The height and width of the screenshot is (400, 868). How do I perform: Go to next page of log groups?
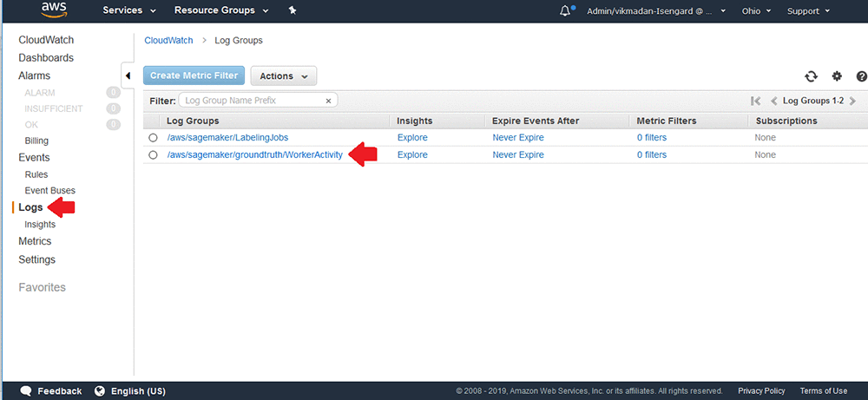point(852,101)
